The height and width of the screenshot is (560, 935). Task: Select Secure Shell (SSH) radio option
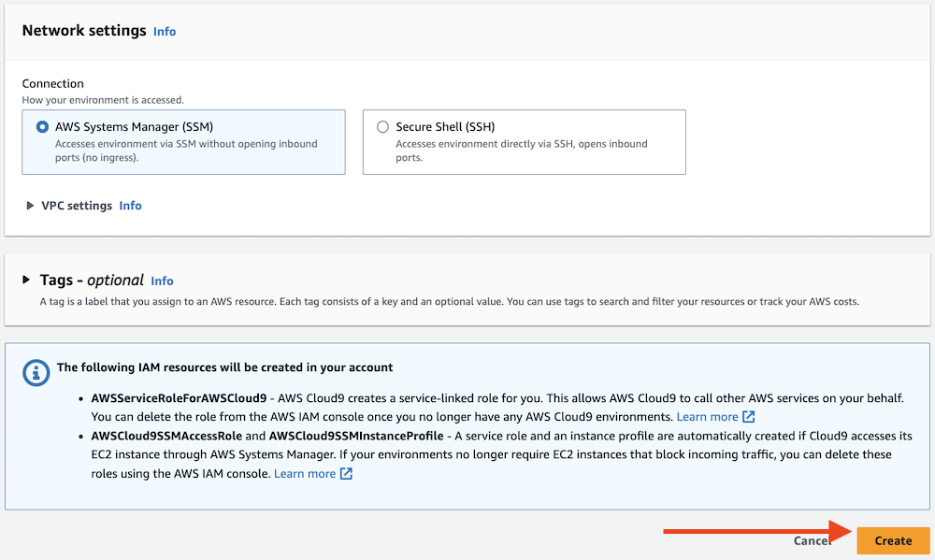(x=382, y=127)
